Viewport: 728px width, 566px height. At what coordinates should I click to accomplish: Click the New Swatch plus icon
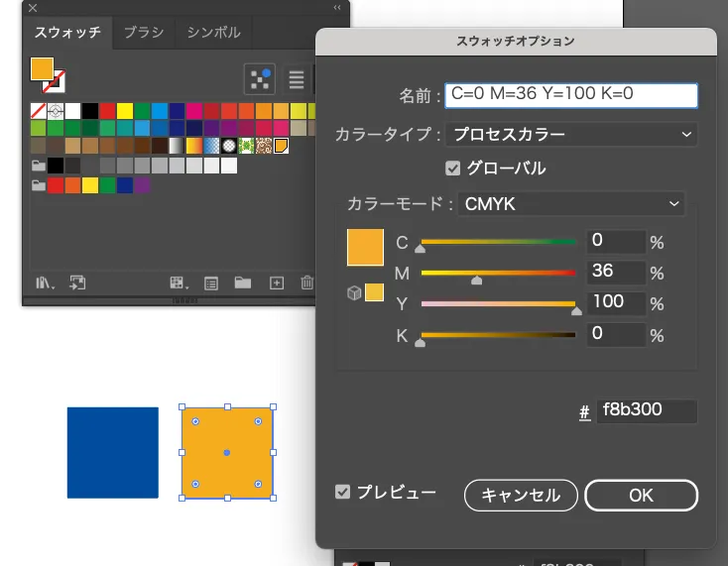[x=277, y=283]
